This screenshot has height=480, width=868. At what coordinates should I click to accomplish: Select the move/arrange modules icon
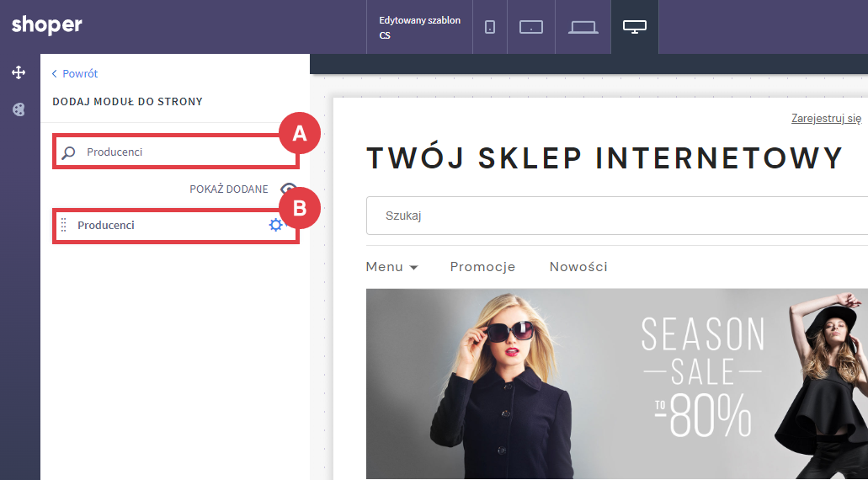(19, 72)
